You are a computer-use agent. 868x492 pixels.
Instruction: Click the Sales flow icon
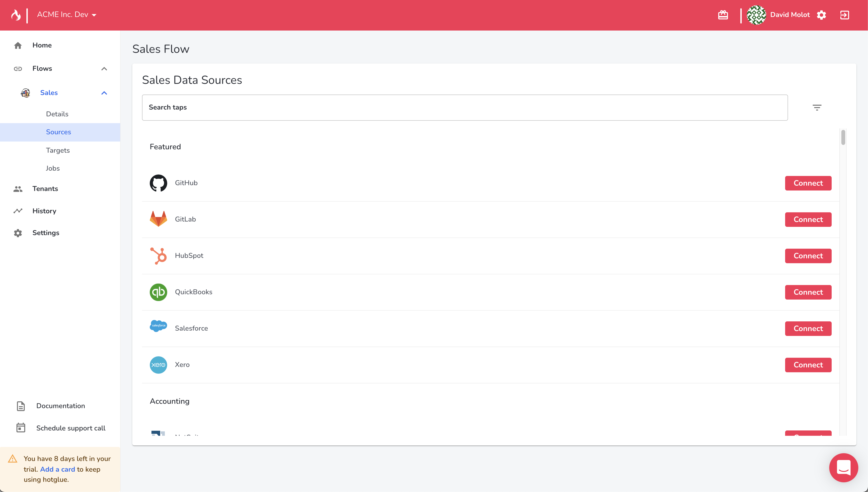tap(25, 93)
